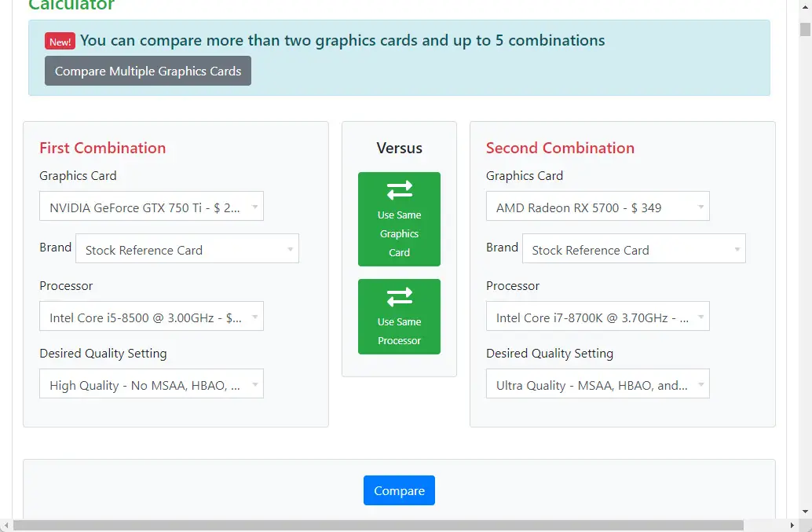This screenshot has width=812, height=532.
Task: Click Graphics Card label in First Combination
Action: (x=78, y=176)
